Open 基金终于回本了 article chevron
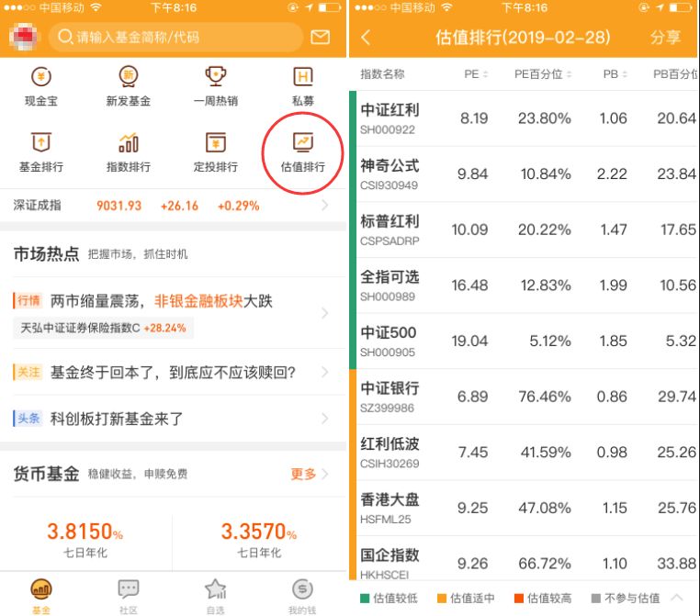 [x=325, y=372]
